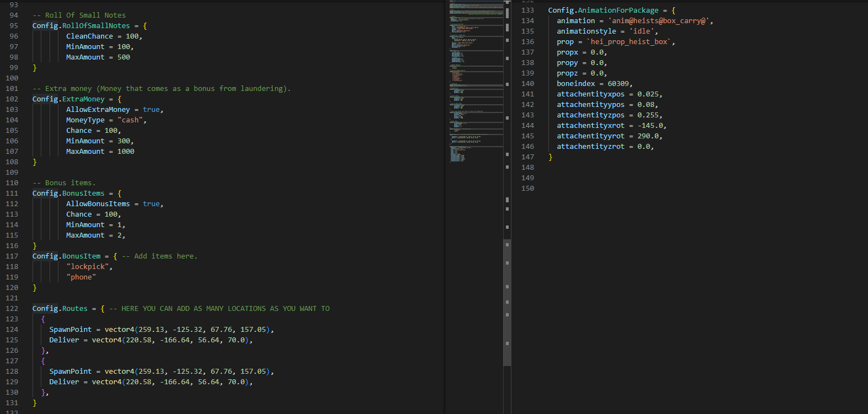
Task: Click the Config.BonusItem opening brace
Action: pyautogui.click(x=115, y=256)
